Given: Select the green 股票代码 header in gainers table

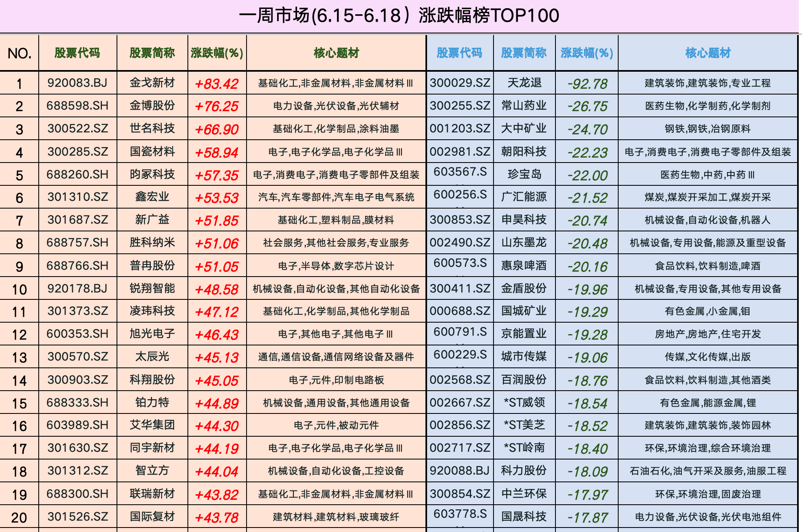Looking at the screenshot, I should click(x=77, y=53).
